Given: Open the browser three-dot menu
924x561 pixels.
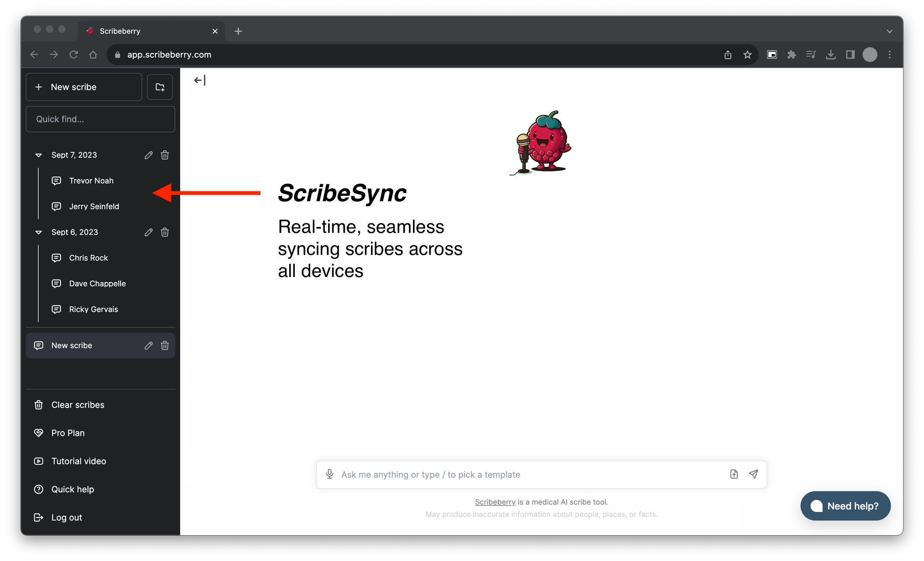Looking at the screenshot, I should pyautogui.click(x=889, y=54).
